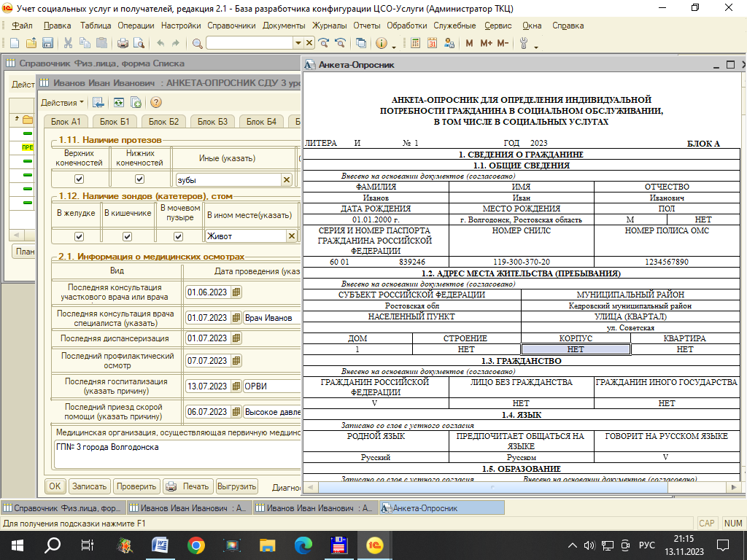
Task: Click the yellow help question-mark icon
Action: coord(155,103)
